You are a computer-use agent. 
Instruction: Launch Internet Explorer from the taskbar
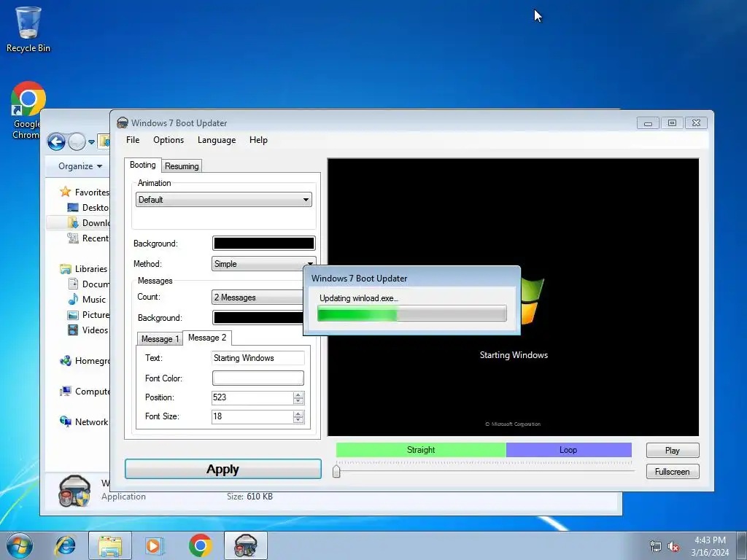point(65,545)
